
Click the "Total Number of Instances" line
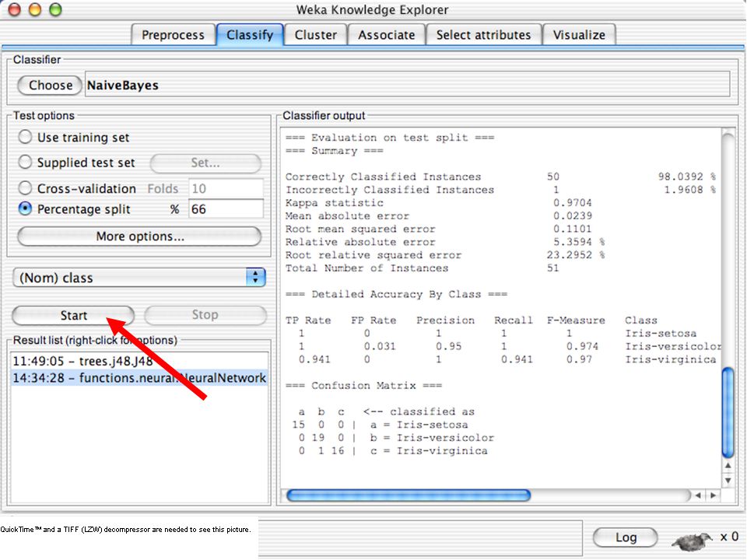pyautogui.click(x=423, y=268)
